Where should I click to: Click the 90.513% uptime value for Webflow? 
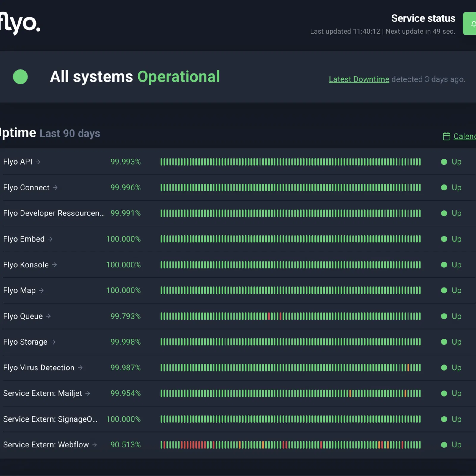click(x=126, y=445)
